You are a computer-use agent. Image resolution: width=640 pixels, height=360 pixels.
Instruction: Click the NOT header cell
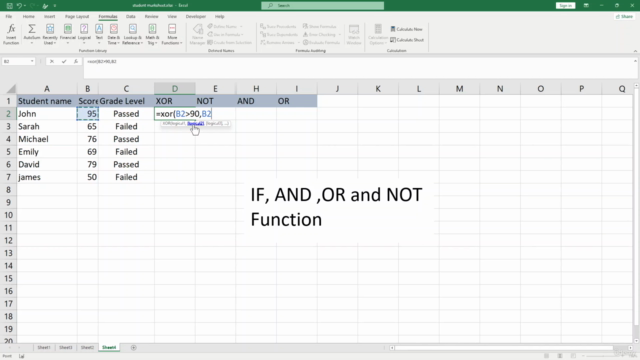tap(215, 101)
